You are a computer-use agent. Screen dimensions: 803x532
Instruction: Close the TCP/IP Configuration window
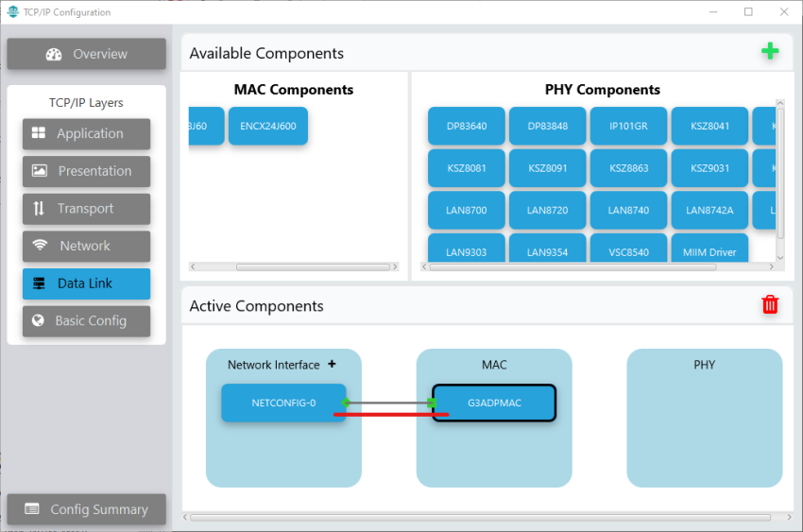click(783, 11)
